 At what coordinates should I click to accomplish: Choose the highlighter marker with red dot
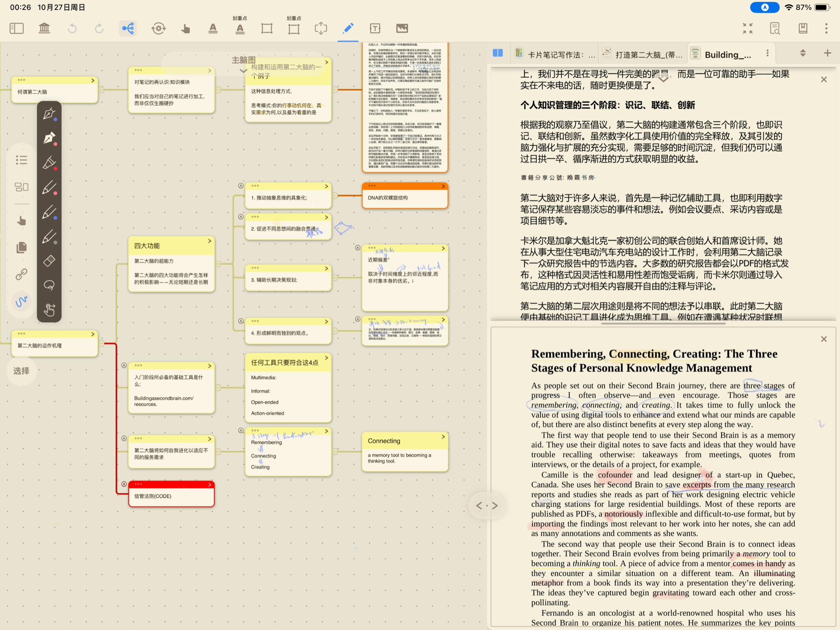(x=49, y=163)
